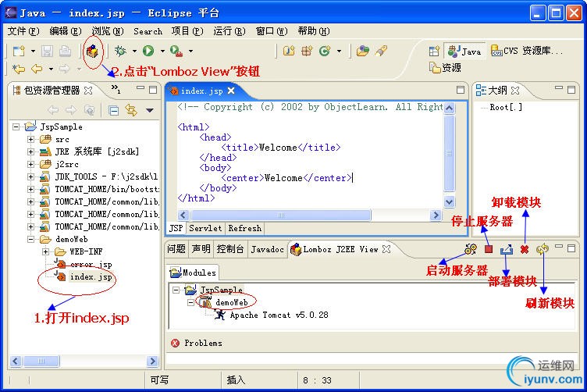Expand the src folder

click(x=30, y=139)
